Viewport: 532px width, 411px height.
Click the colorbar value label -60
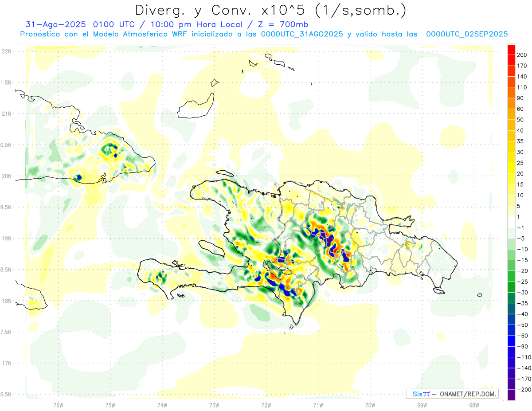[x=522, y=336]
